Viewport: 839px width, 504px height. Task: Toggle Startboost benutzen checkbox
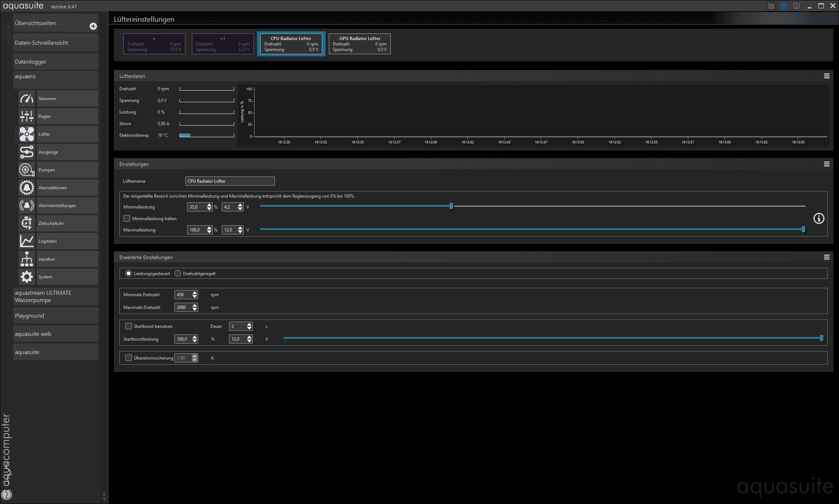pos(129,326)
